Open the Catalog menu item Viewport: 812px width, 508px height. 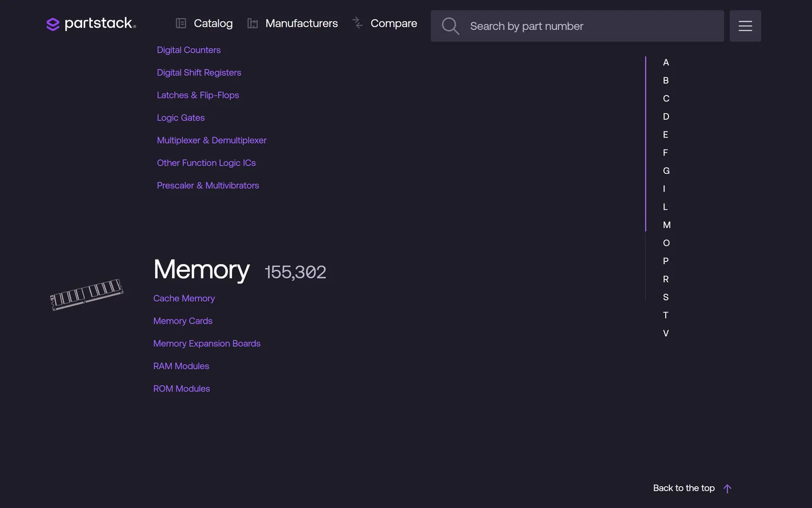(x=213, y=23)
